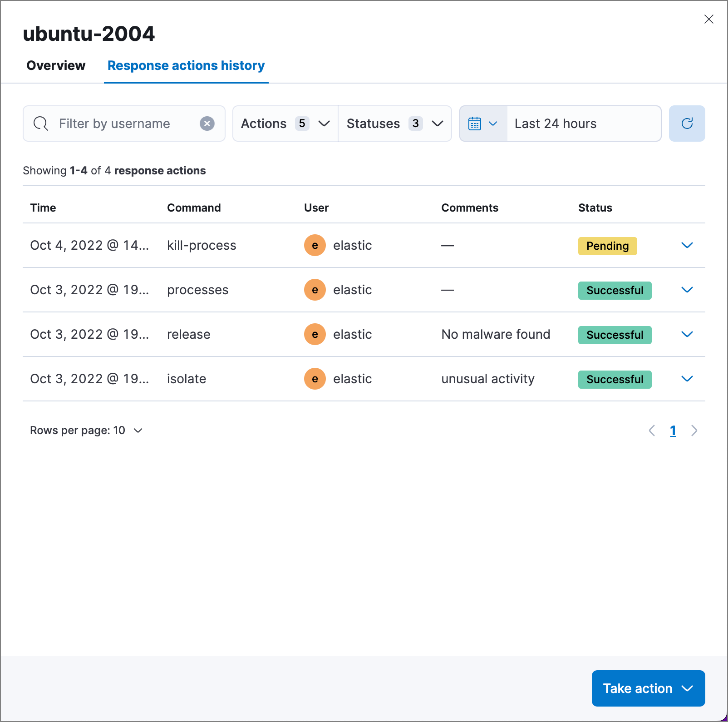The image size is (728, 722).
Task: Click the elastic avatar on kill-process row
Action: tap(315, 245)
